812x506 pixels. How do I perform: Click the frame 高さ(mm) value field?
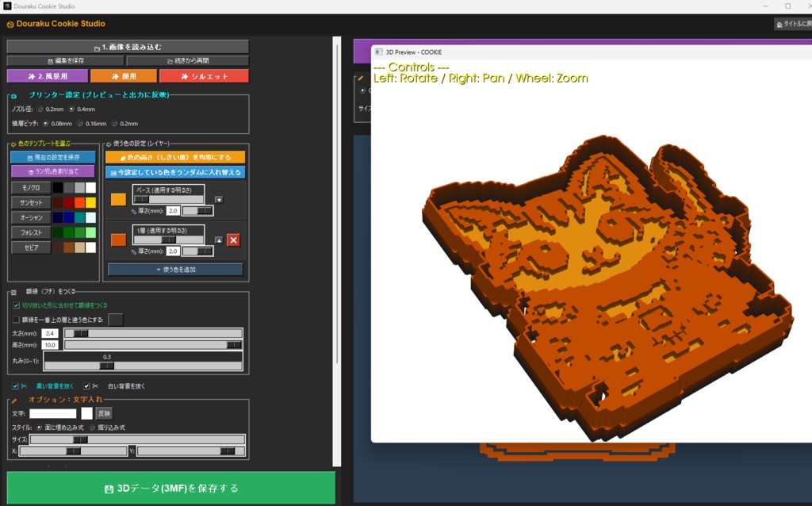(50, 345)
